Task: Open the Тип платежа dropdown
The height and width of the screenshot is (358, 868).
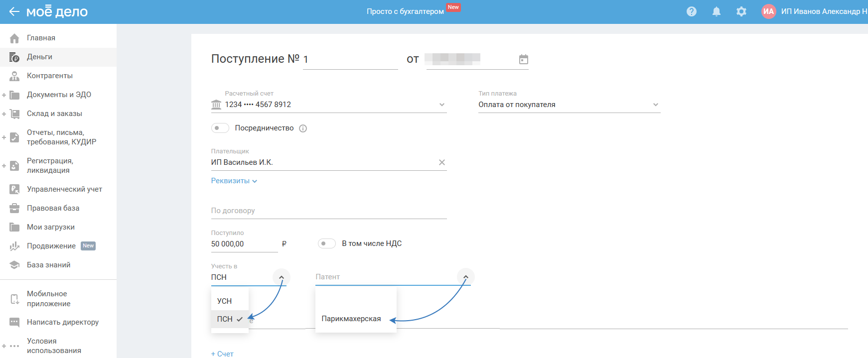Action: (x=569, y=105)
